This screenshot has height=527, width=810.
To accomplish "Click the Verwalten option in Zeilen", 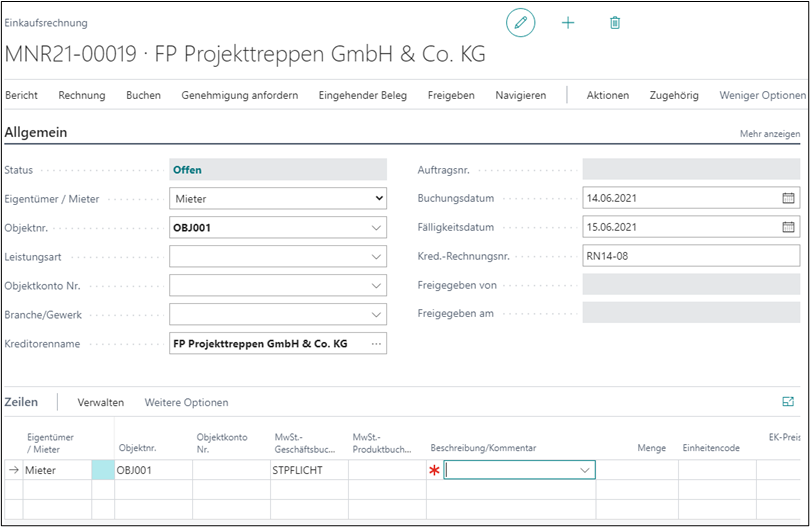I will (x=101, y=402).
